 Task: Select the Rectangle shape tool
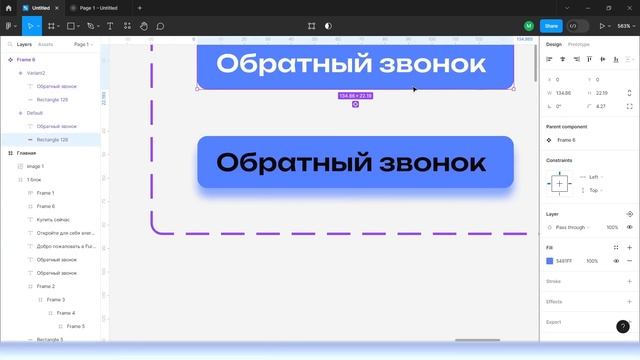[x=71, y=26]
